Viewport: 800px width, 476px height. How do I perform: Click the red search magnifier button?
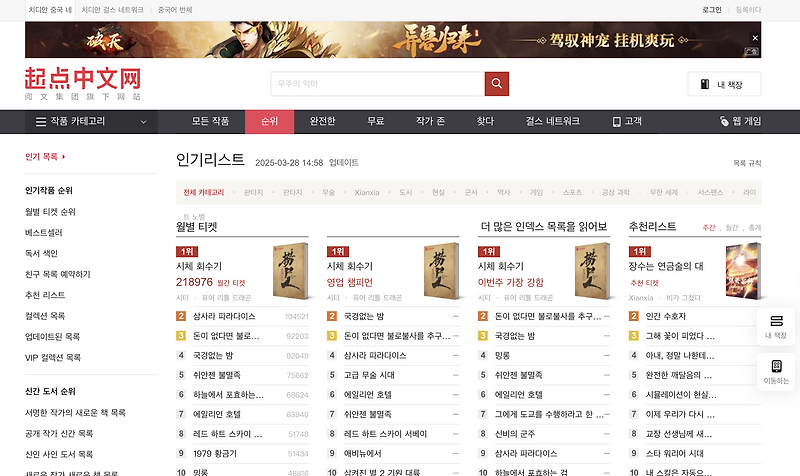496,84
